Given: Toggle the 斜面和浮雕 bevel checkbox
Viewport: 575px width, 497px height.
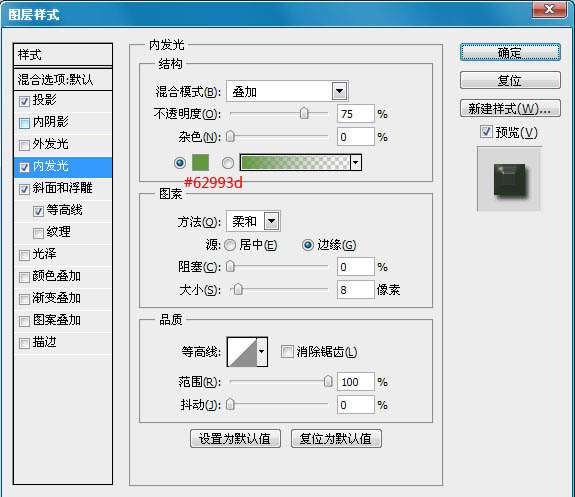Looking at the screenshot, I should pos(24,190).
